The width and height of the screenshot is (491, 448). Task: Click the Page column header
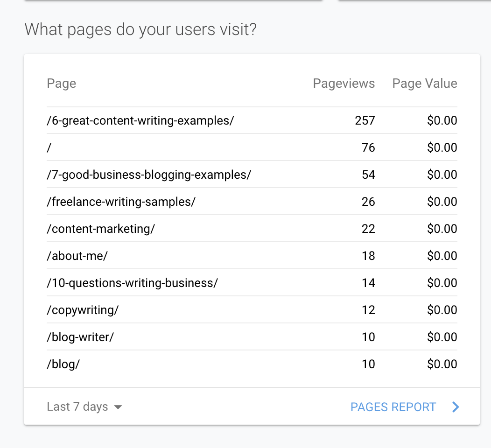(x=61, y=83)
